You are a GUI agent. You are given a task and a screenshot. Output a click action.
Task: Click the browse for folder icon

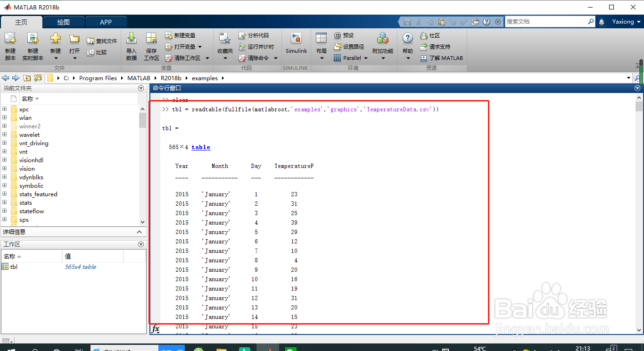click(x=38, y=78)
